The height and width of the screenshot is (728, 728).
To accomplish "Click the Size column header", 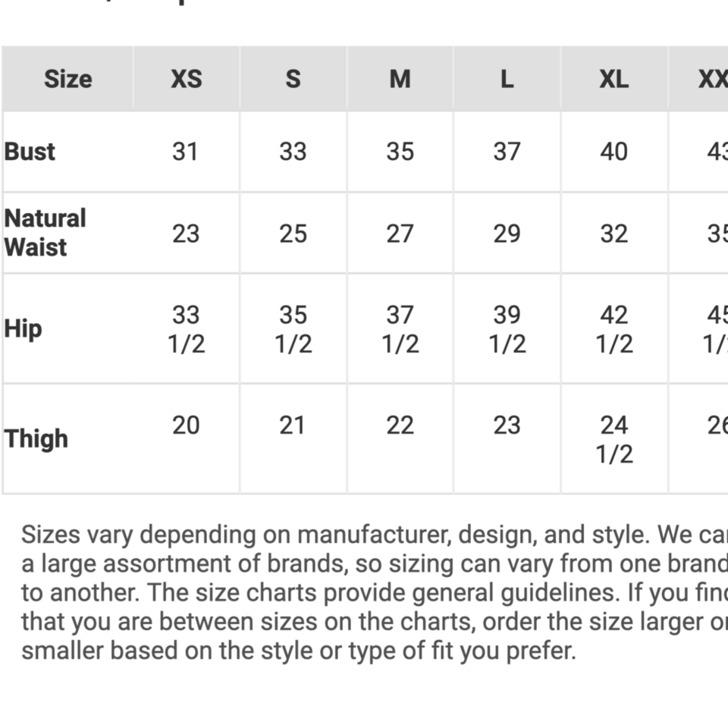I will [67, 79].
